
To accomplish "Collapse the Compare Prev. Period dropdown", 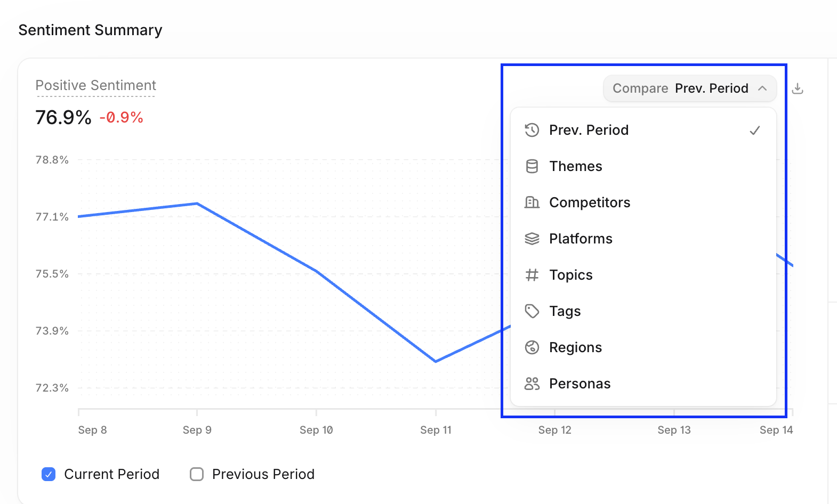I will click(690, 88).
